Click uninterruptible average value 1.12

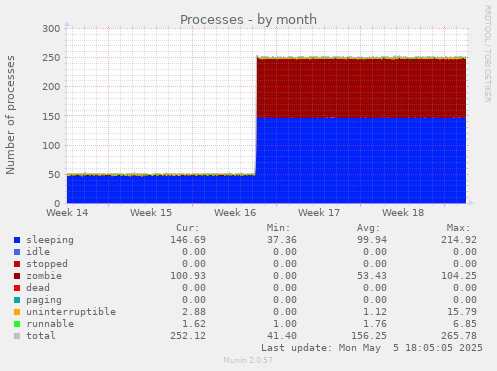click(x=375, y=312)
